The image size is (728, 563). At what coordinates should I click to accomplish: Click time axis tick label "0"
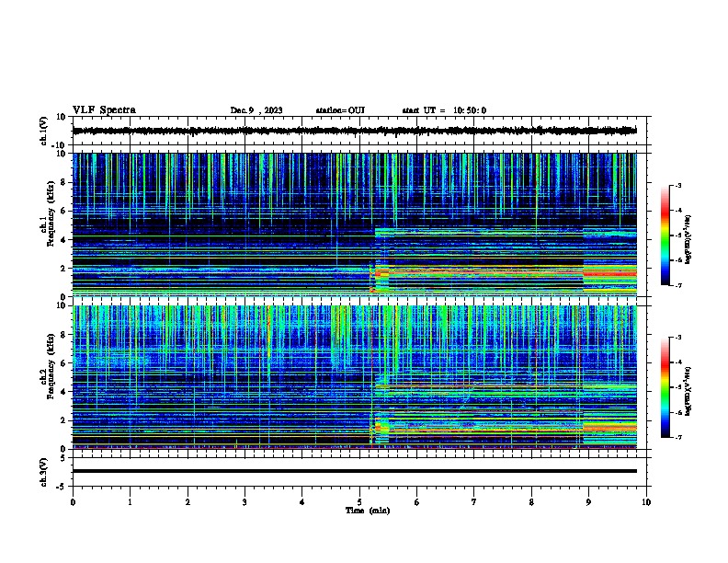(73, 502)
